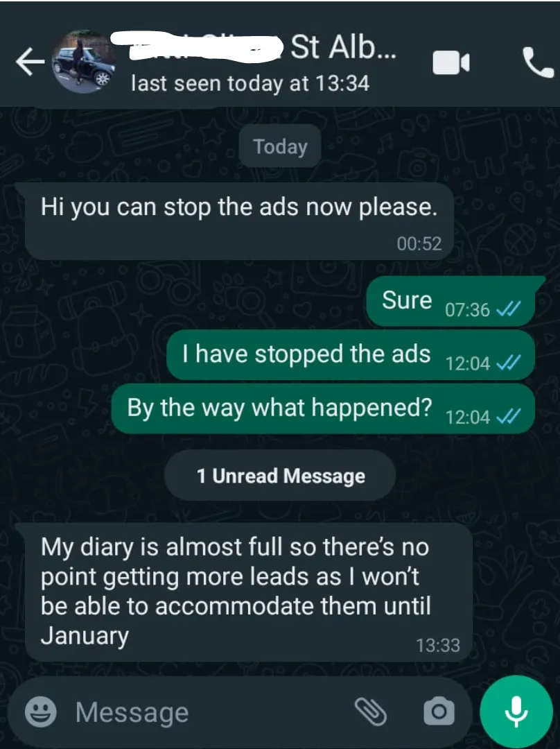Tap the last seen today at 13:34 status

pos(250,84)
